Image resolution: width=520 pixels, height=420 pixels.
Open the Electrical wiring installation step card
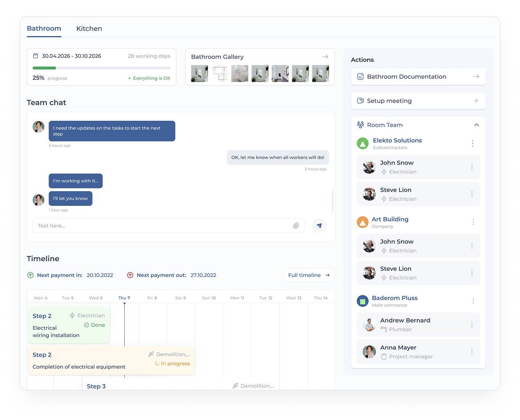tap(69, 325)
